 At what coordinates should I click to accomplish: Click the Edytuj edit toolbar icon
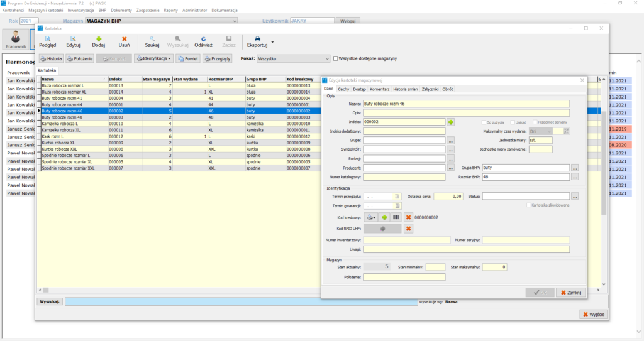73,39
